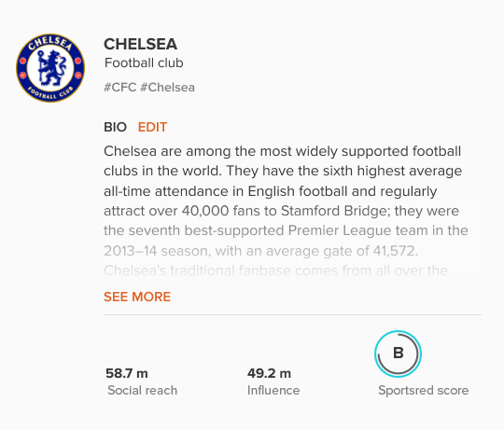
Task: Click the Football club subtitle
Action: click(144, 62)
